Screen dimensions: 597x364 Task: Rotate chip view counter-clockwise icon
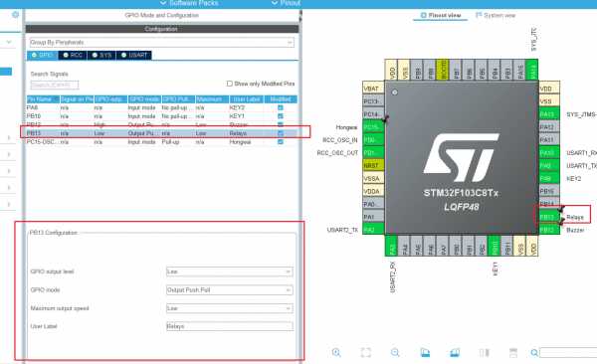pos(455,353)
